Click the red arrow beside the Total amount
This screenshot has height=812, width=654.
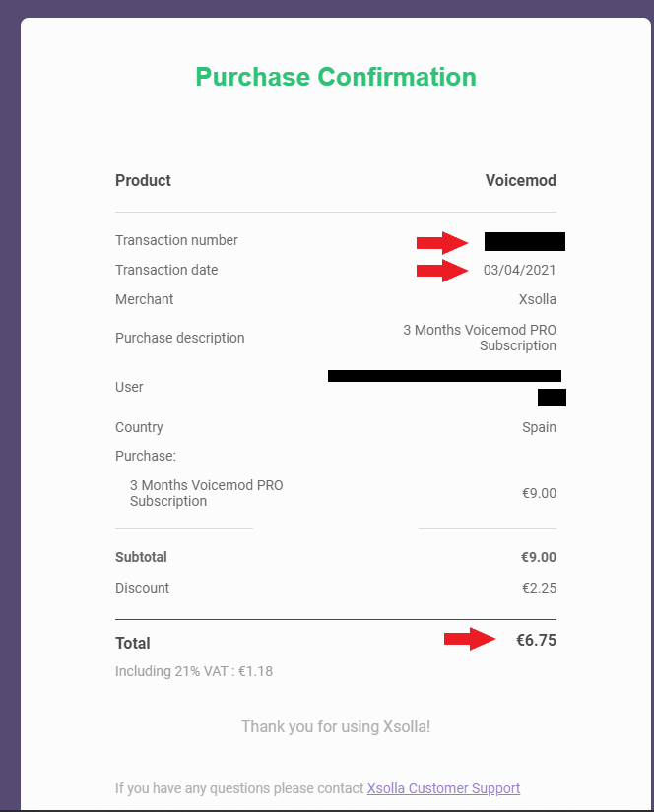(x=470, y=639)
